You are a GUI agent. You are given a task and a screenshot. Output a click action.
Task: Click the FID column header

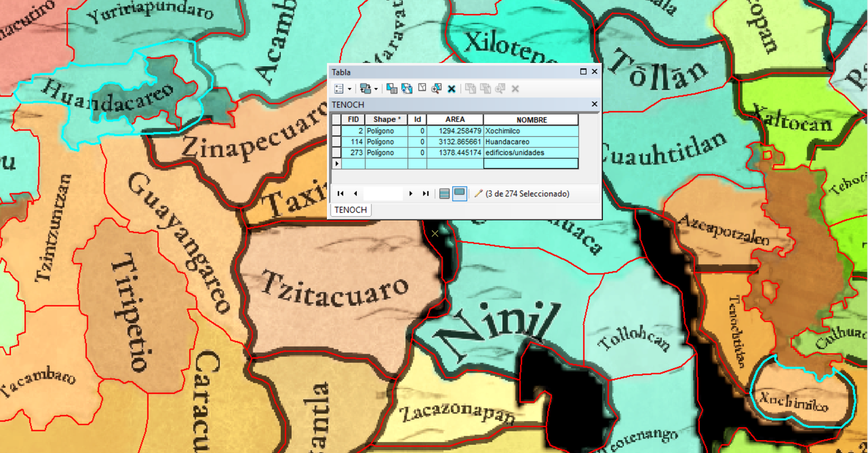[x=353, y=119]
